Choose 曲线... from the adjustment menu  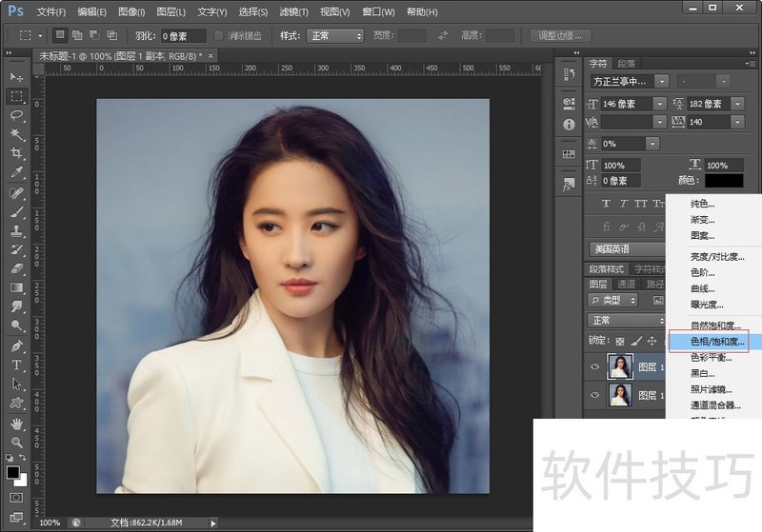pyautogui.click(x=703, y=288)
